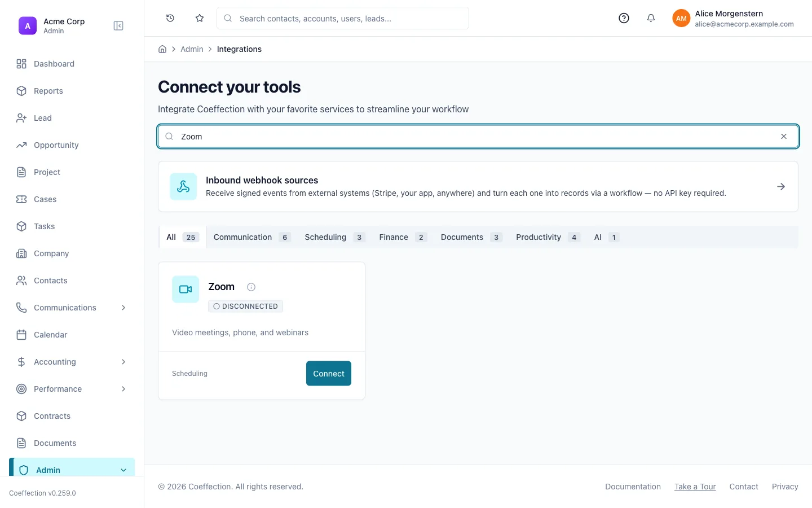The width and height of the screenshot is (812, 508).
Task: Click the AM user avatar
Action: tap(681, 18)
